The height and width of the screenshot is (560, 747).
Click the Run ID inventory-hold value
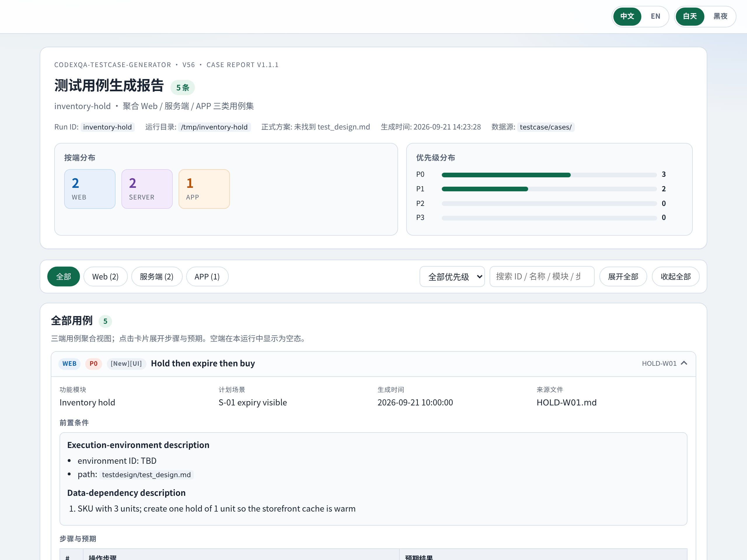(x=107, y=127)
